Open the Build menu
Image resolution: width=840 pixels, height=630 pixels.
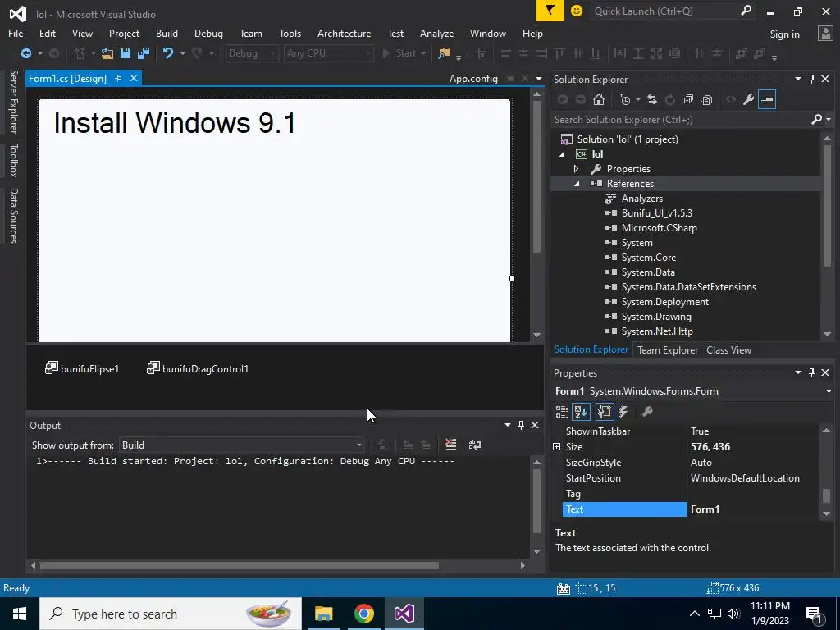pyautogui.click(x=167, y=33)
